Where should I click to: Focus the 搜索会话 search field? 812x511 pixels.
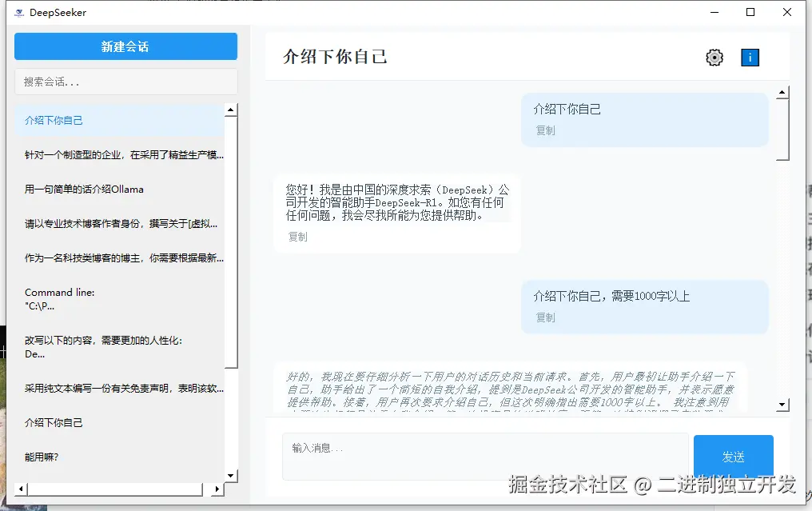pyautogui.click(x=125, y=82)
